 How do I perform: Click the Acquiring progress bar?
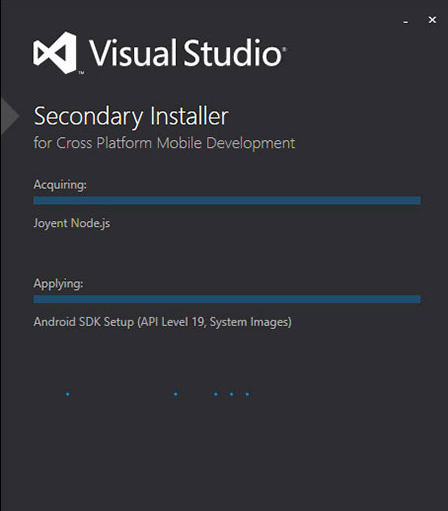coord(227,200)
